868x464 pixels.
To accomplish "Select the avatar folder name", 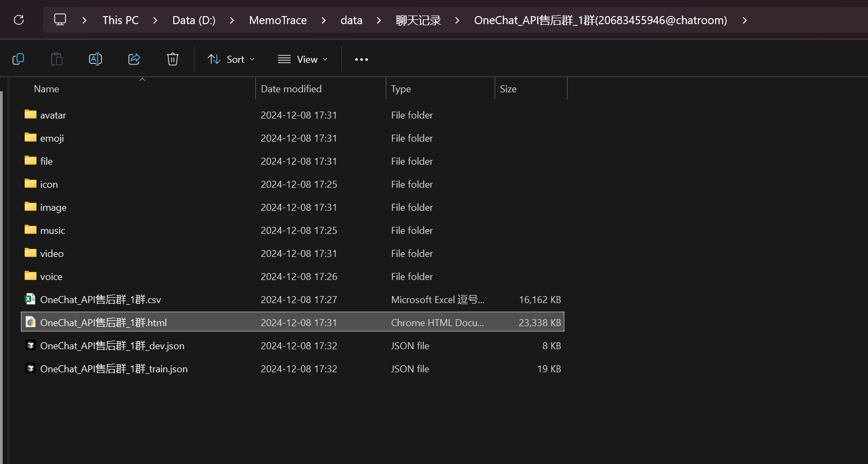I will pyautogui.click(x=53, y=115).
